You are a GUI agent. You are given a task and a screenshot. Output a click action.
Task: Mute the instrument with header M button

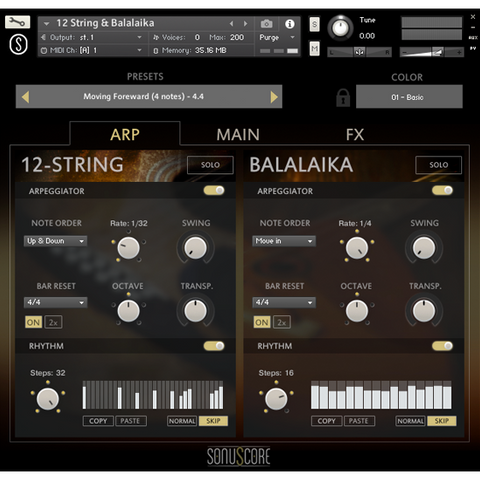314,49
